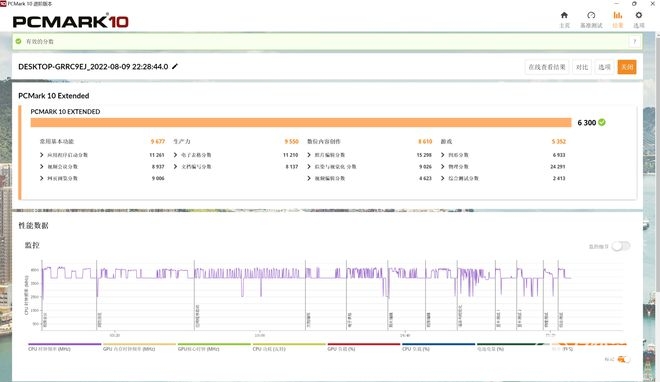
Task: Toggle the beige GPU memory clock (MHz) legend
Action: tap(139, 347)
